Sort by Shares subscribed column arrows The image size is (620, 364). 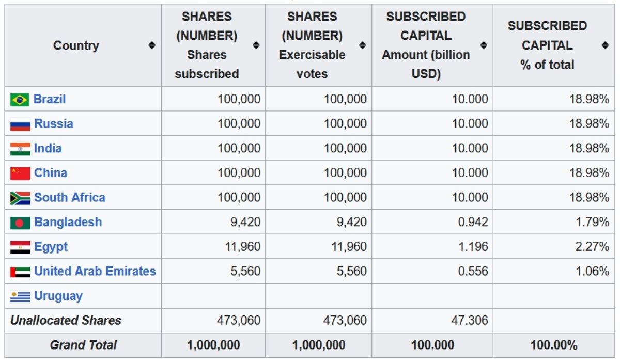tap(256, 45)
